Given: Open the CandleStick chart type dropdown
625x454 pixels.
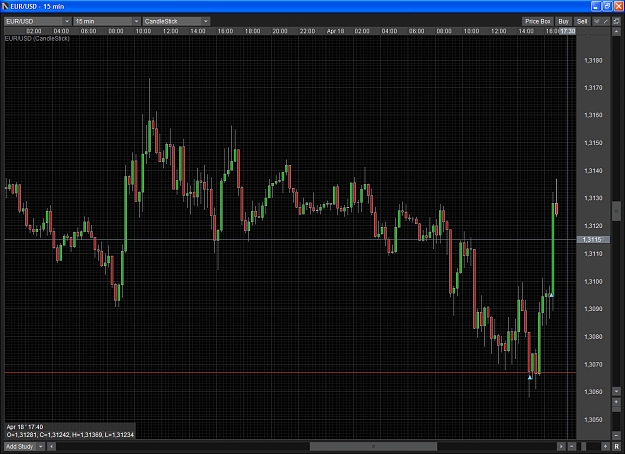Looking at the screenshot, I should pos(176,22).
